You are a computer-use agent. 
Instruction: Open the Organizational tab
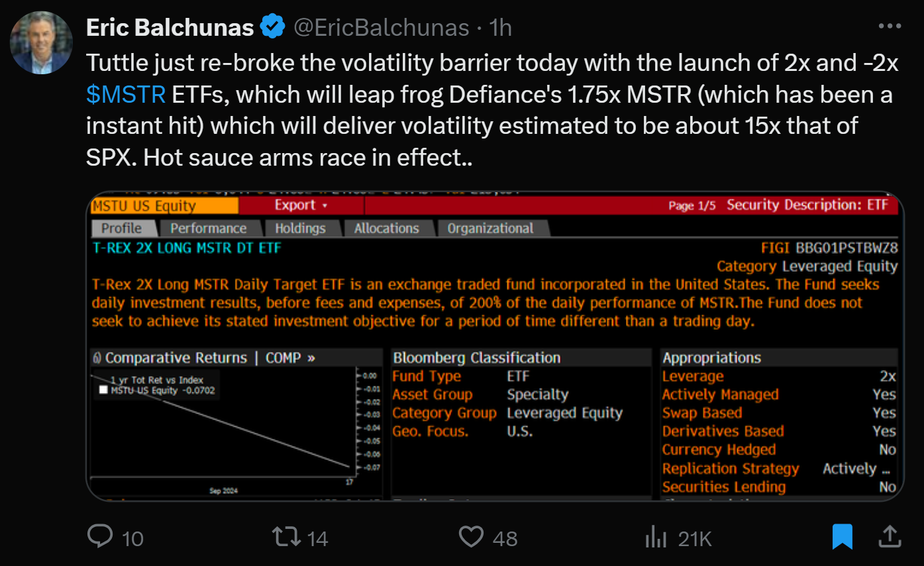490,228
